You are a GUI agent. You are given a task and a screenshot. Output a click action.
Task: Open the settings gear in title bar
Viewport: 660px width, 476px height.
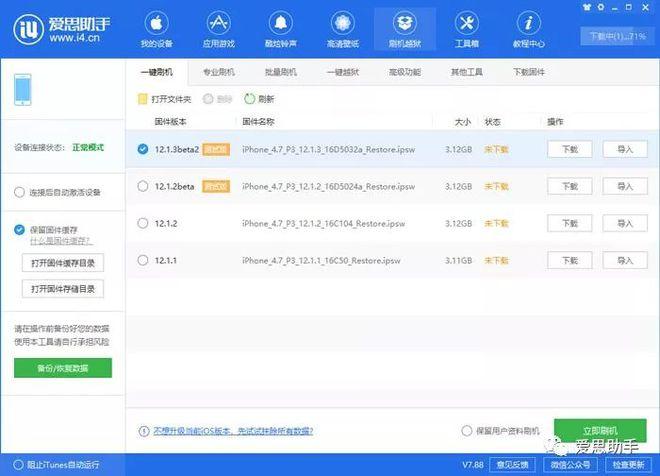tap(601, 7)
